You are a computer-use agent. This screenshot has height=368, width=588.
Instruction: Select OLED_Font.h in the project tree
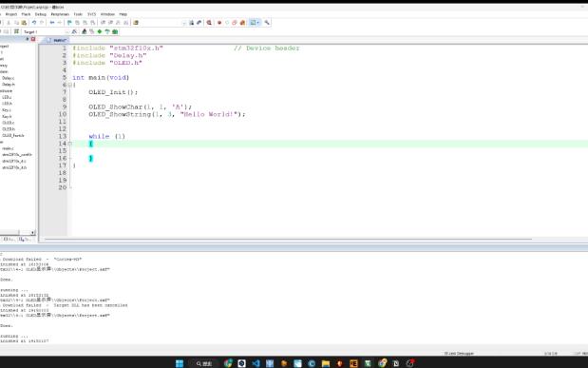[x=13, y=136]
